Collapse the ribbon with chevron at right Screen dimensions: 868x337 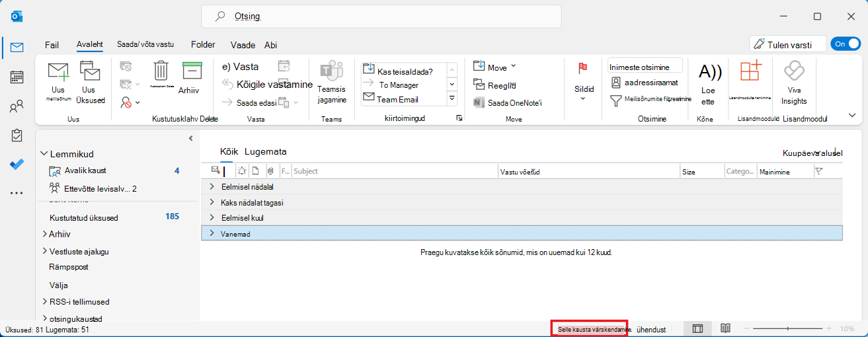(x=852, y=115)
